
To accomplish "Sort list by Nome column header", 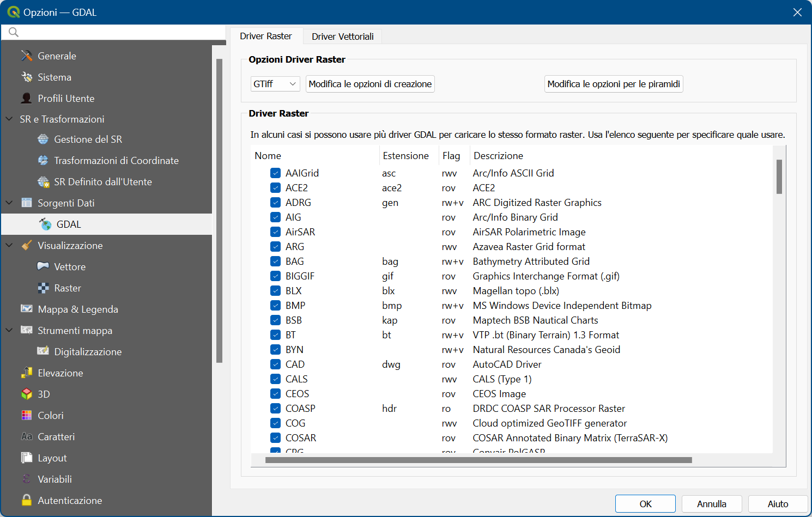I will point(315,156).
